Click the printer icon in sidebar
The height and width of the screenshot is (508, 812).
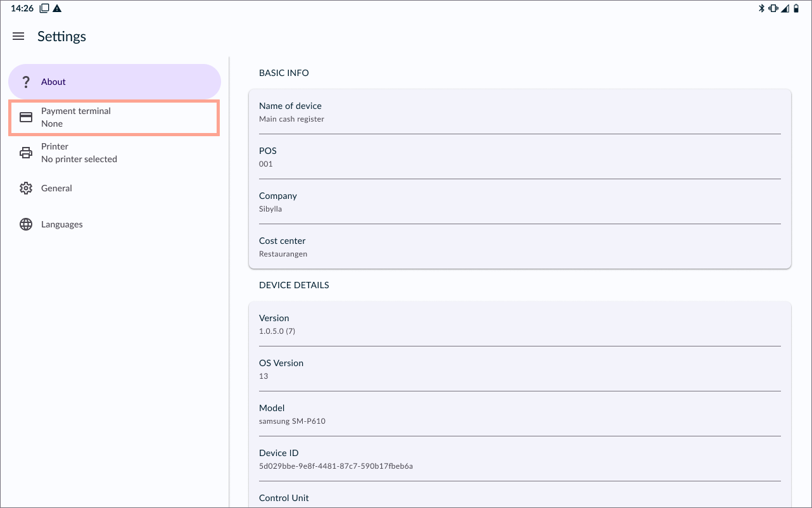coord(26,153)
